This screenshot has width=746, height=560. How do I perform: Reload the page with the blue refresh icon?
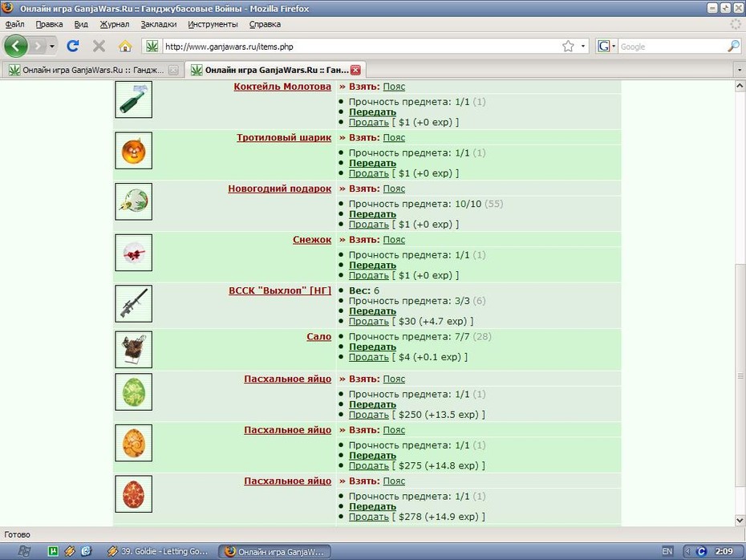click(73, 47)
